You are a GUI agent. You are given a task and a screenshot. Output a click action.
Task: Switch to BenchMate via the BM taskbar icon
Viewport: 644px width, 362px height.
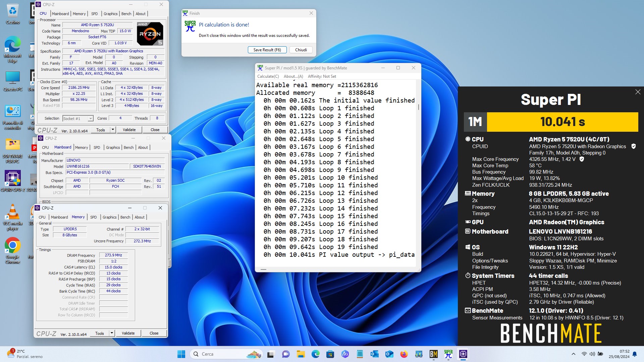click(433, 354)
